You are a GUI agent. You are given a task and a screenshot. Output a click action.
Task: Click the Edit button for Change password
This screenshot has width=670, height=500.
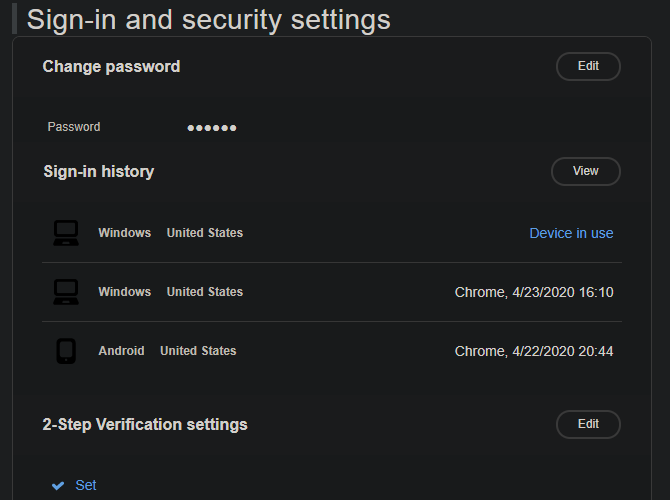click(588, 66)
